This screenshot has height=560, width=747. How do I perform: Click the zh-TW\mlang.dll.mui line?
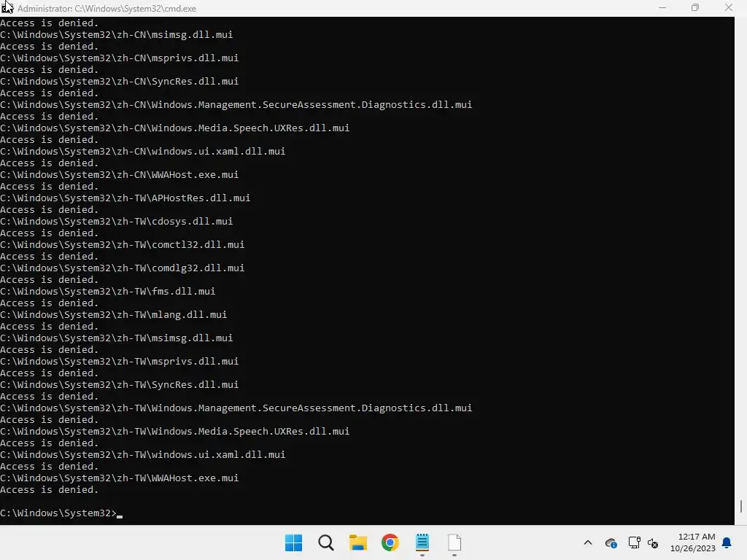pyautogui.click(x=113, y=315)
